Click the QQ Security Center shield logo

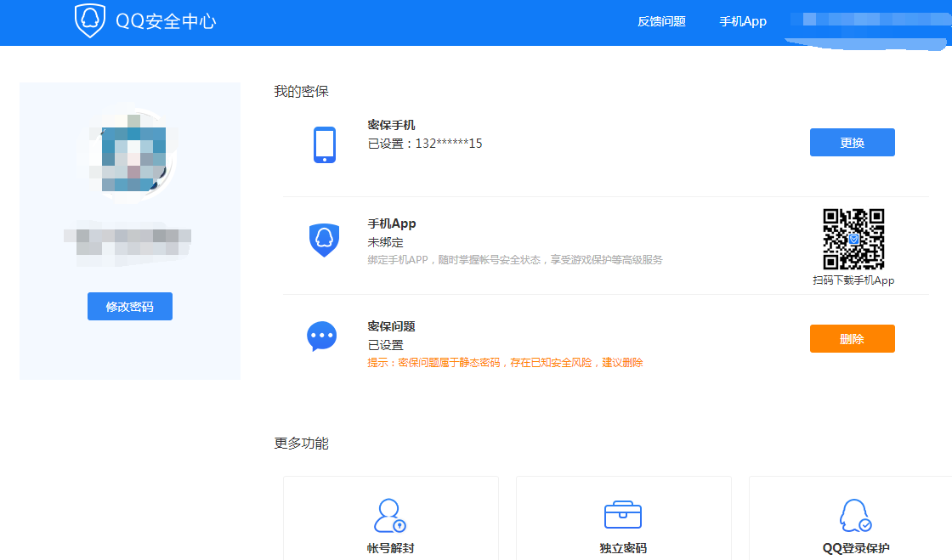[90, 21]
